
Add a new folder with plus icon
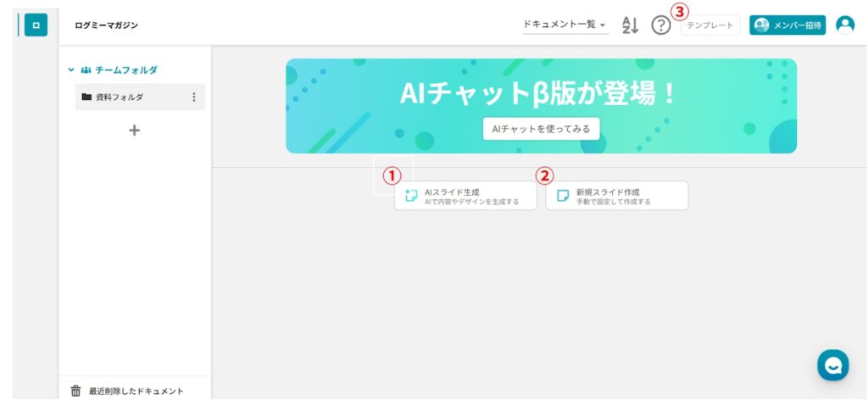click(134, 130)
